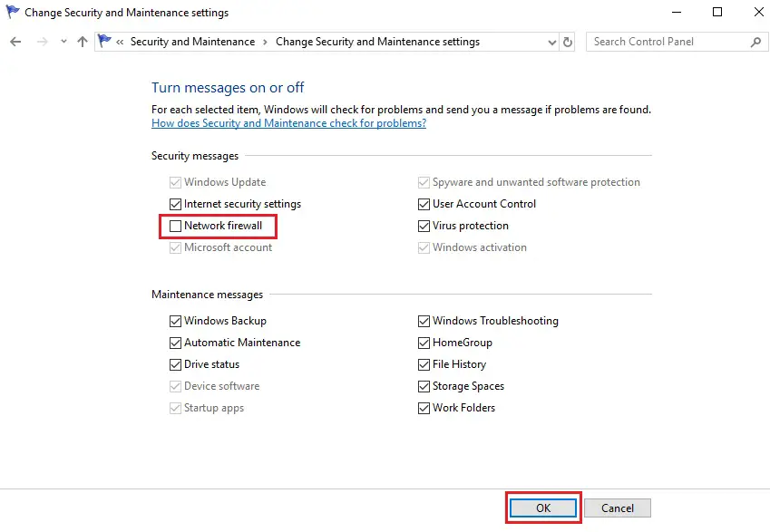Viewport: 770px width, 532px height.
Task: Uncheck Storage Spaces messages
Action: tap(424, 386)
